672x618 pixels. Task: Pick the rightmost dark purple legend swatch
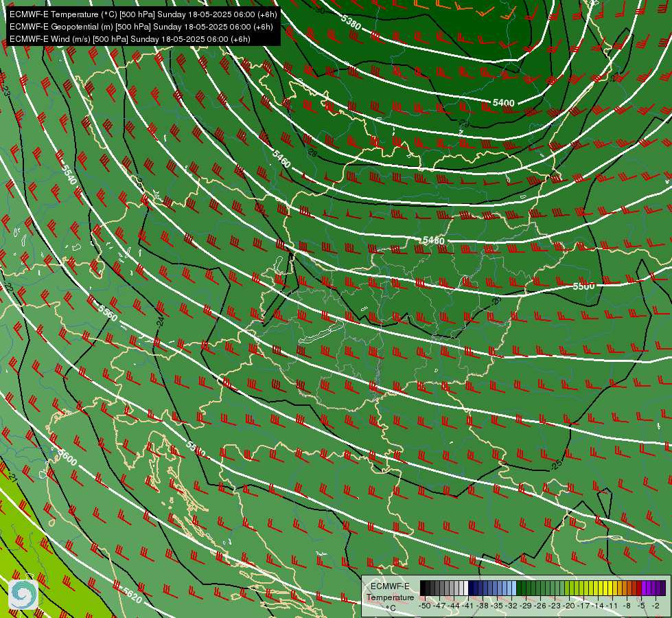point(663,588)
